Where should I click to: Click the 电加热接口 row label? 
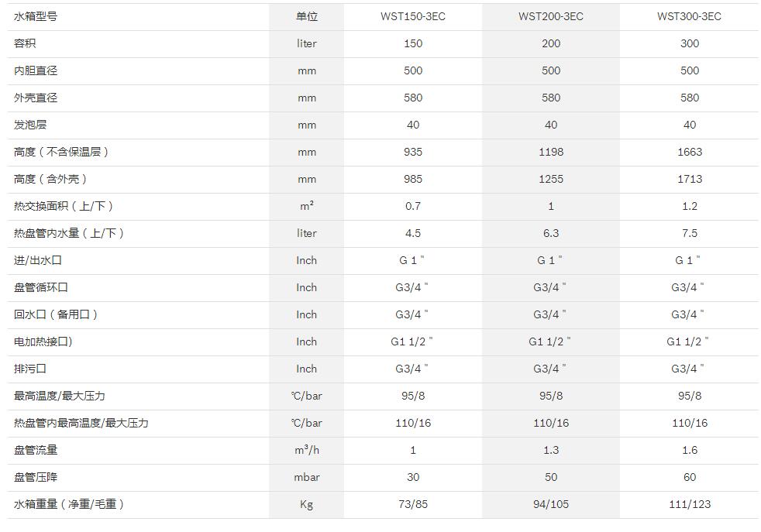pyautogui.click(x=43, y=342)
